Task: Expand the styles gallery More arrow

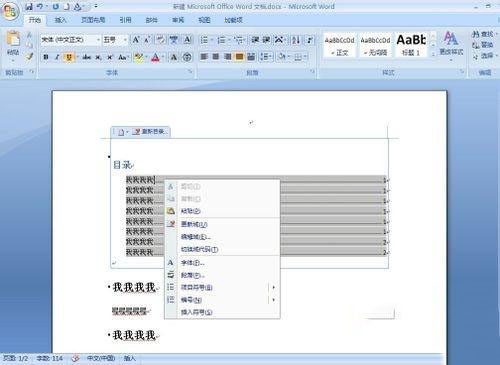Action: pyautogui.click(x=433, y=54)
